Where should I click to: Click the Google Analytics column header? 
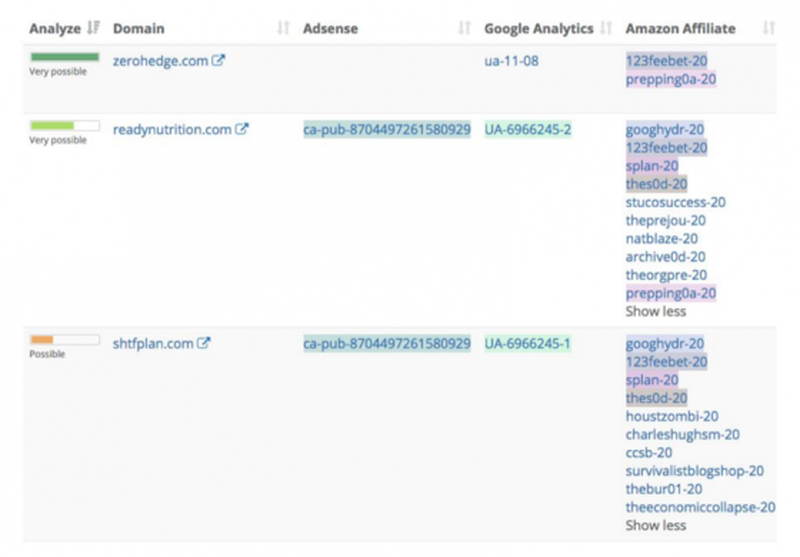[539, 29]
